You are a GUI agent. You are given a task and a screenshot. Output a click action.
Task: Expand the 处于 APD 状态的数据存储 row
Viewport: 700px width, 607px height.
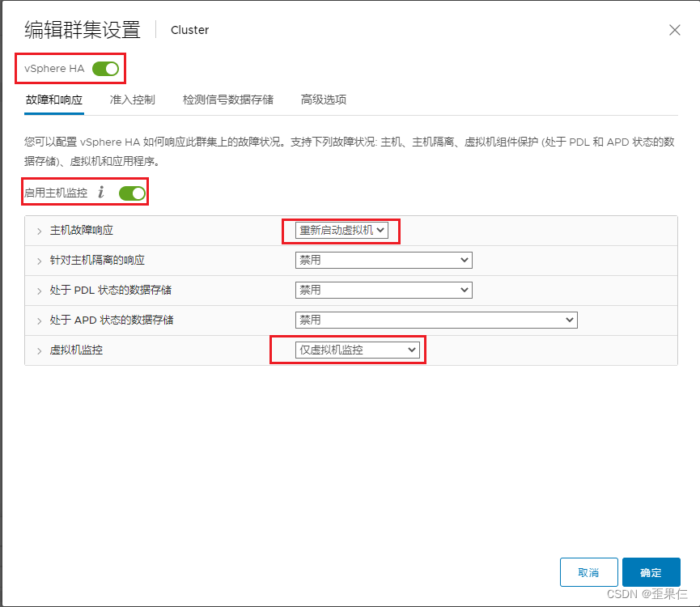pos(40,321)
